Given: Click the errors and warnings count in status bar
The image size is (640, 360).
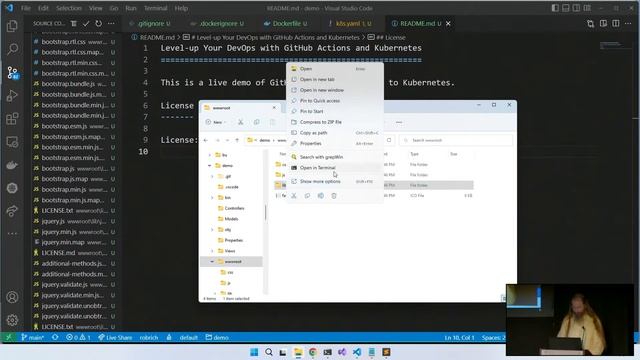Looking at the screenshot, I should point(78,338).
